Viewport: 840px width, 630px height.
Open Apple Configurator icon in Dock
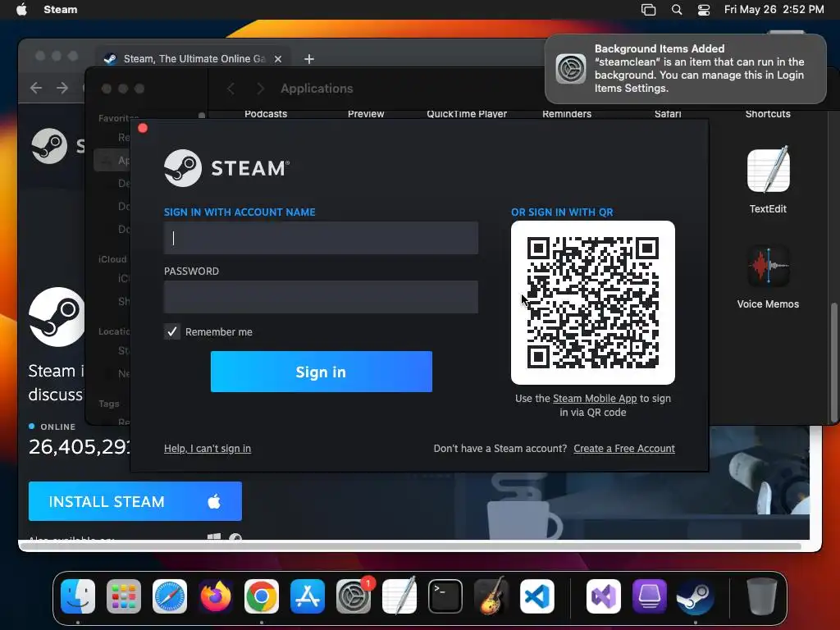tap(650, 596)
